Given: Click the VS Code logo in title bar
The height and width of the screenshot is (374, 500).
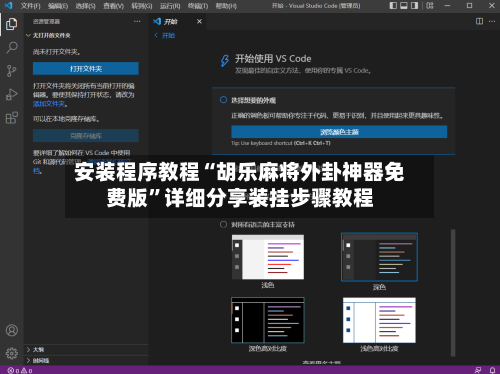Looking at the screenshot, I should point(8,6).
